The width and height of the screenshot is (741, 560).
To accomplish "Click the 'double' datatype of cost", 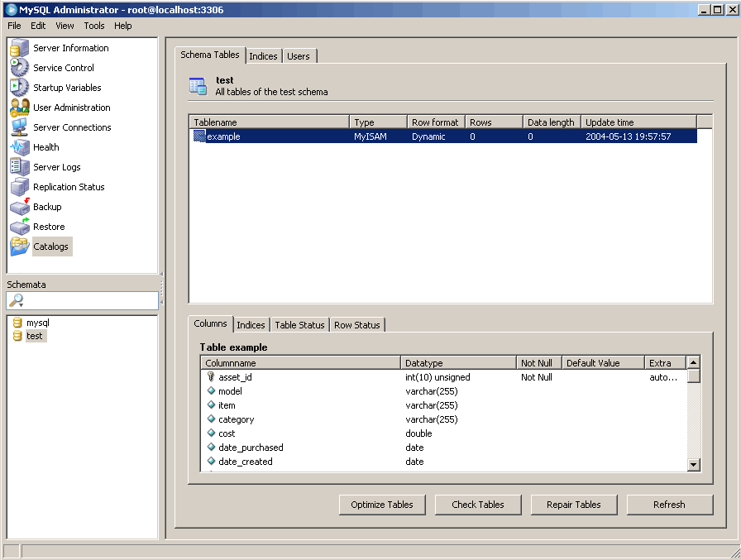I will (x=418, y=433).
